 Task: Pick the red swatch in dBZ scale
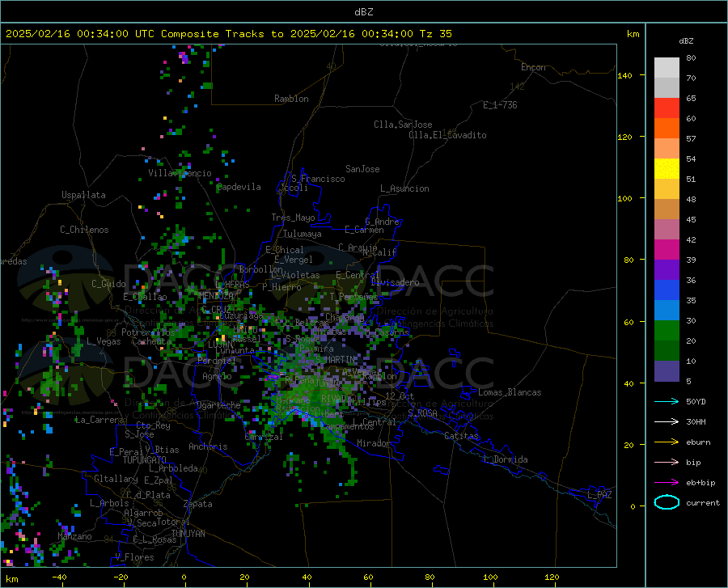point(667,108)
